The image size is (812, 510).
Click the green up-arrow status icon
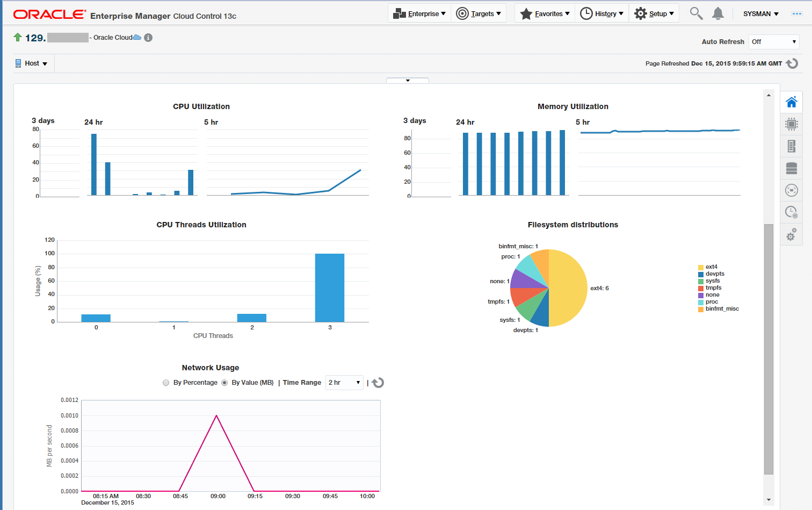18,37
